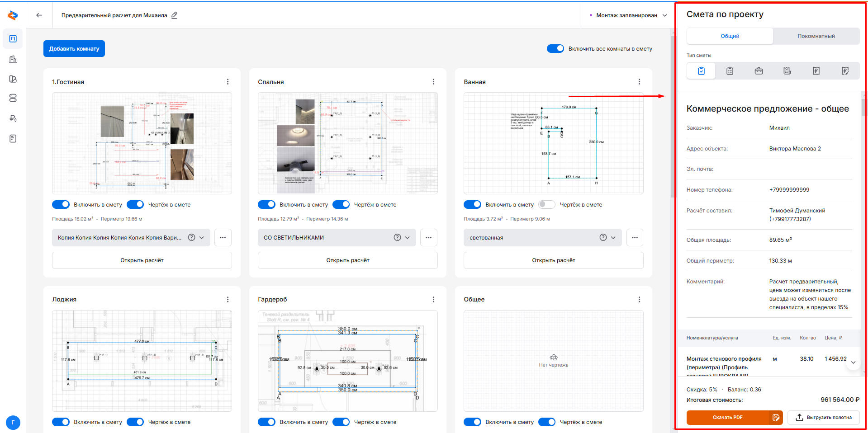Click the Добавить комнату button
This screenshot has width=868, height=433.
point(74,49)
